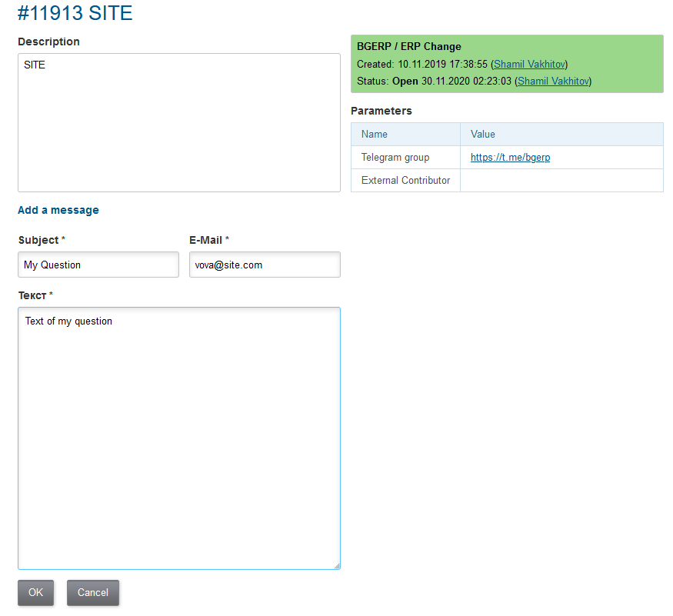Viewport: 673px width, 616px height.
Task: Click inside the Description text area
Action: coord(178,123)
